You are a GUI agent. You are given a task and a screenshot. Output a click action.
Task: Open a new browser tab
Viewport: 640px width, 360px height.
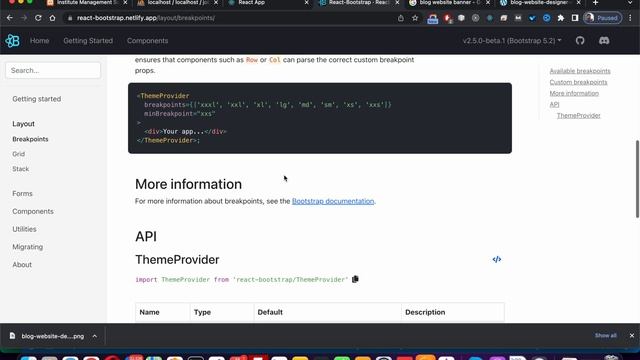tap(596, 3)
